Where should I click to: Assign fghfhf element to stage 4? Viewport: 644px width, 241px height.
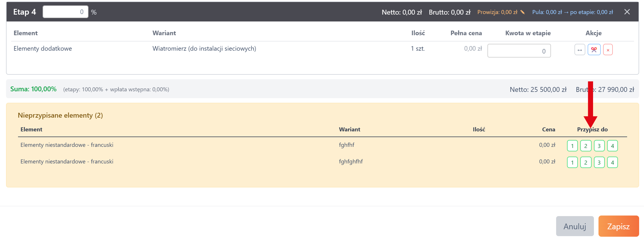612,146
